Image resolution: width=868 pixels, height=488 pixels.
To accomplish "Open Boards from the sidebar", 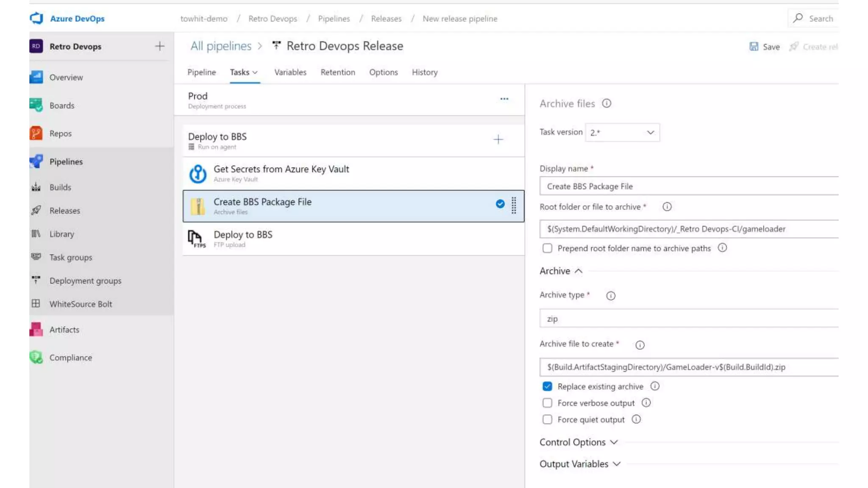I will pyautogui.click(x=61, y=105).
